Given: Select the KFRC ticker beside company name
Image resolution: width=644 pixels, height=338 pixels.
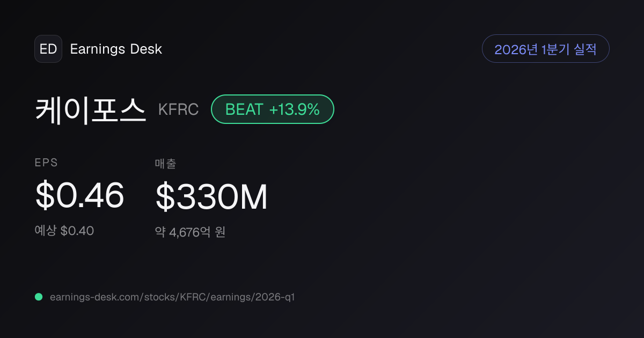Looking at the screenshot, I should pyautogui.click(x=178, y=109).
